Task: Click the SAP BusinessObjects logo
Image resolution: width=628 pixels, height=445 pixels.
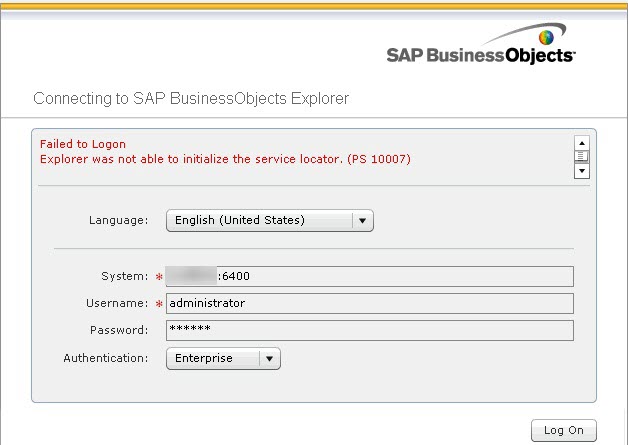Action: pyautogui.click(x=481, y=44)
